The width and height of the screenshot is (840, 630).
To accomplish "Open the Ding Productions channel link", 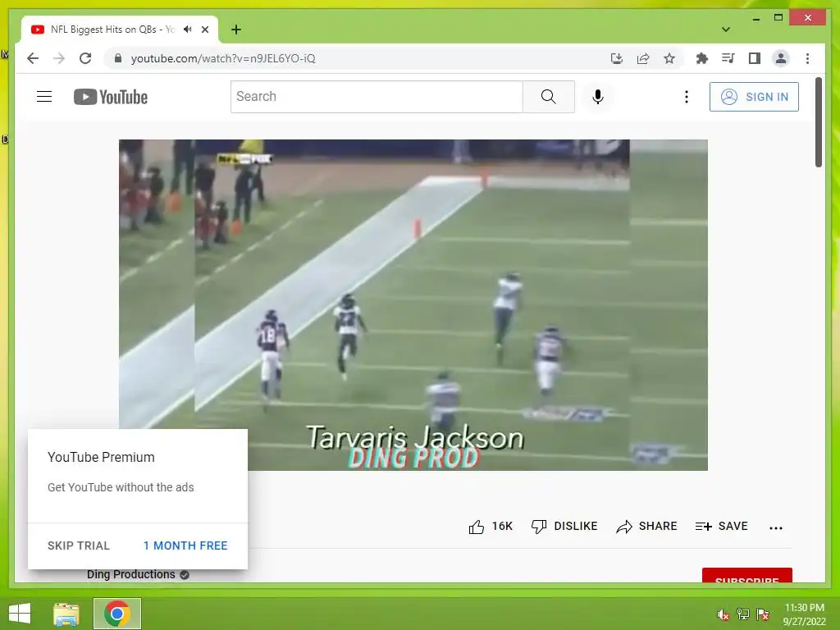I will (x=130, y=574).
